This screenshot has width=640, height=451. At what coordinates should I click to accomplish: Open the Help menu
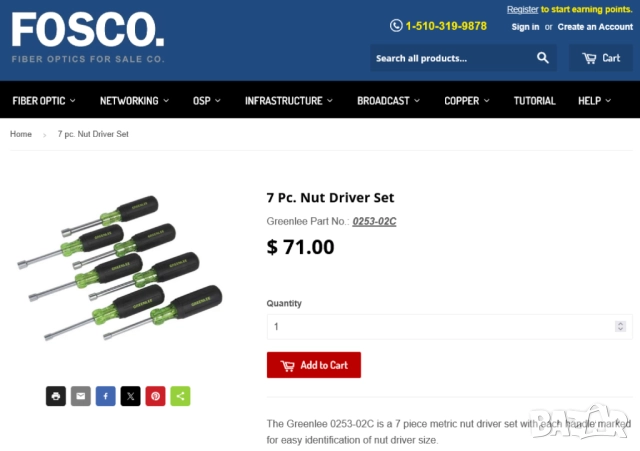(x=594, y=100)
